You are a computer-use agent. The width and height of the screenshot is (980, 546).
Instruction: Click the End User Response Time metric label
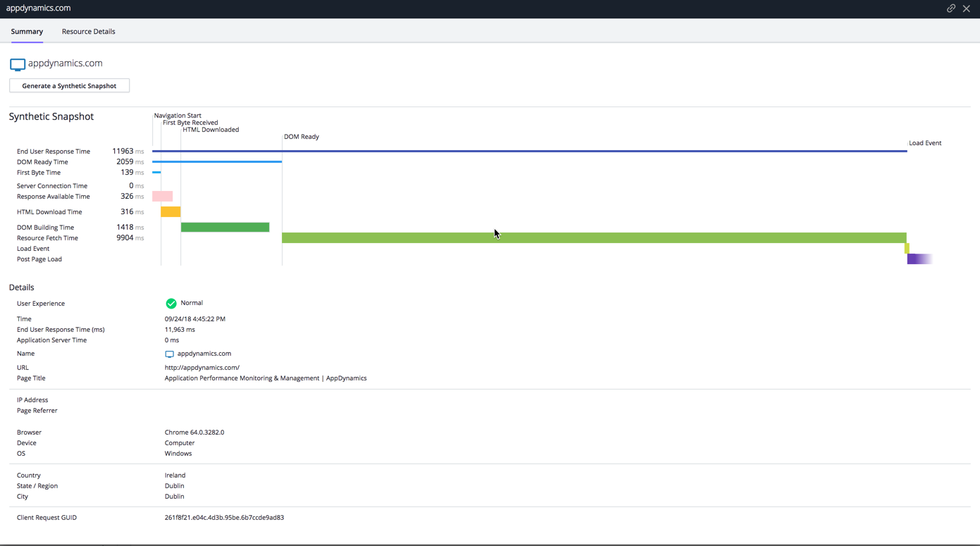pos(54,151)
